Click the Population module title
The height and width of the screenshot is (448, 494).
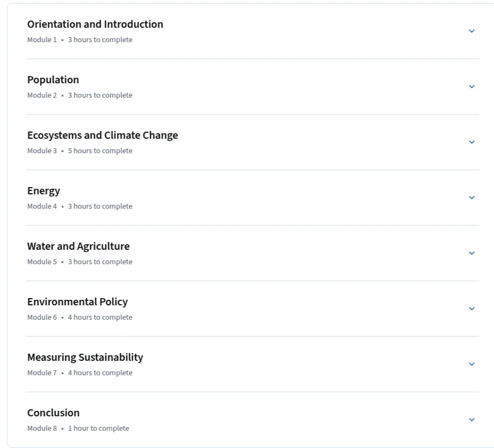click(53, 80)
